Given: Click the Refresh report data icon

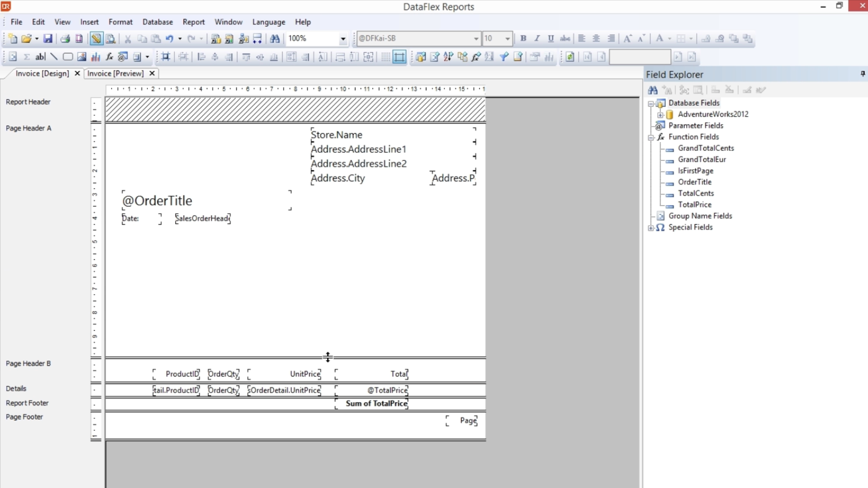Looking at the screenshot, I should [570, 57].
